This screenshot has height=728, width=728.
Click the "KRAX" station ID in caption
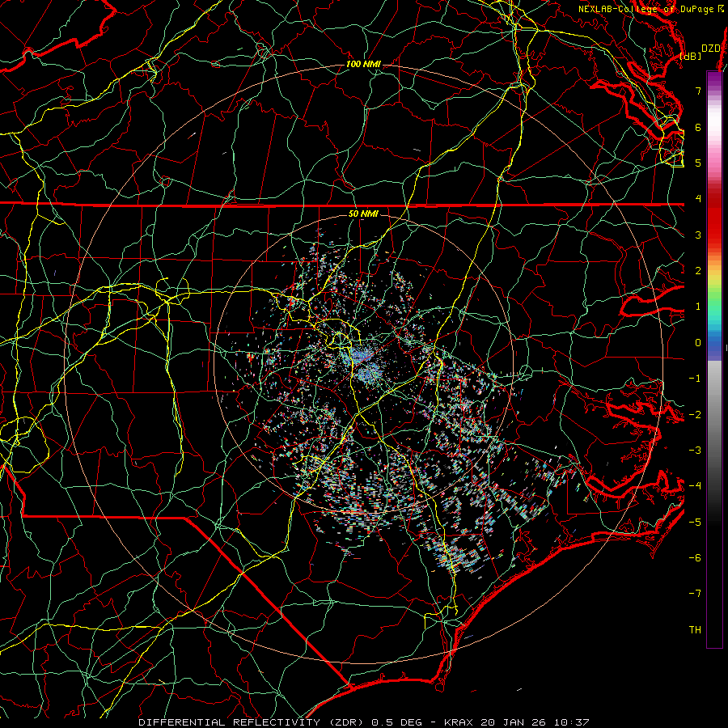pyautogui.click(x=459, y=722)
